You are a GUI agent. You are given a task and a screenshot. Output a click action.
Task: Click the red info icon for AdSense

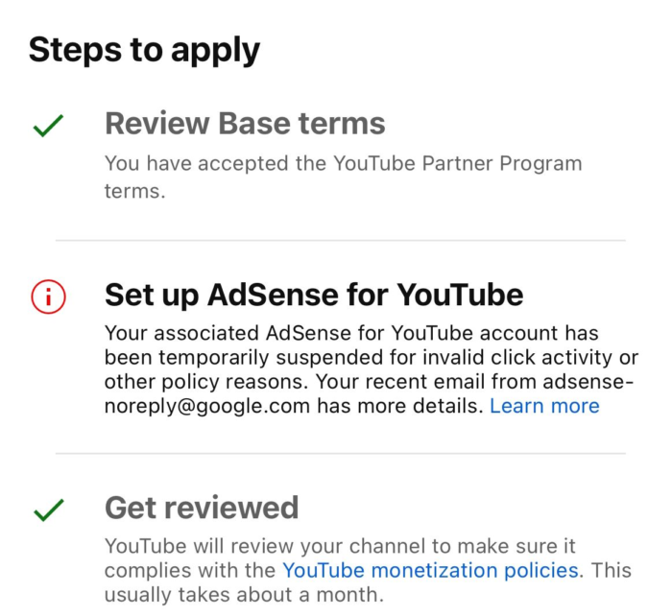coord(48,296)
